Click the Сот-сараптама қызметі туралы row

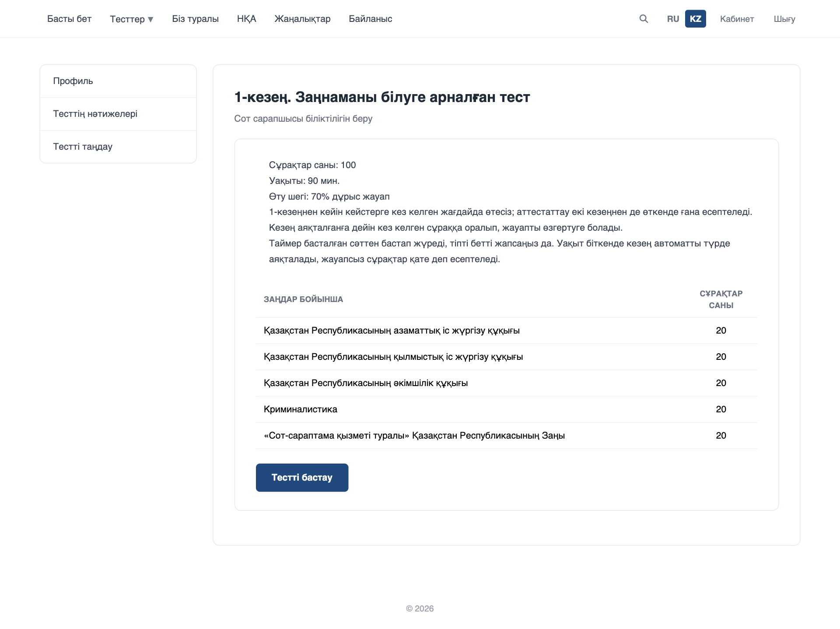point(506,436)
